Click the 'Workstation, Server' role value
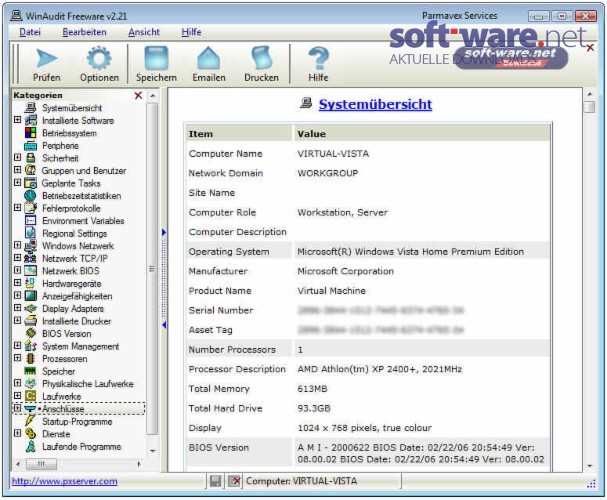This screenshot has width=607, height=500. click(342, 212)
